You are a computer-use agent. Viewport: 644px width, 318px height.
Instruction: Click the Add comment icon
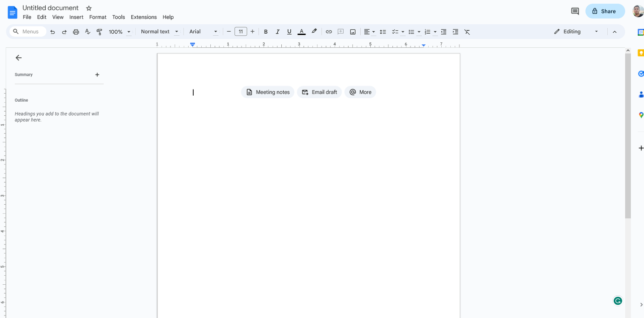tap(341, 32)
